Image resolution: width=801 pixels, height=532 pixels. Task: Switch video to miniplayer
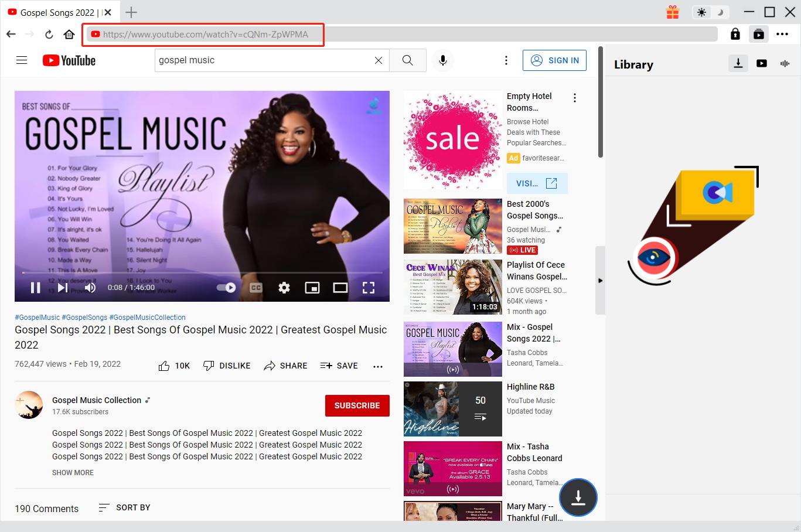[x=312, y=288]
